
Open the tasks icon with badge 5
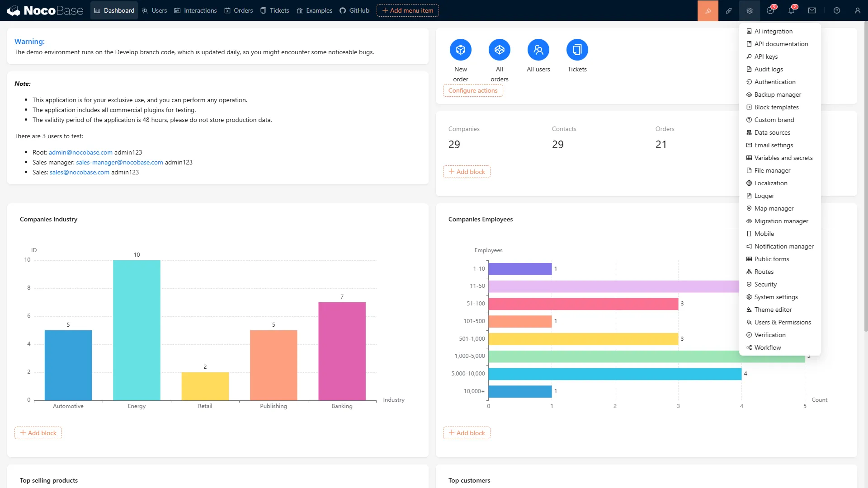coord(770,10)
